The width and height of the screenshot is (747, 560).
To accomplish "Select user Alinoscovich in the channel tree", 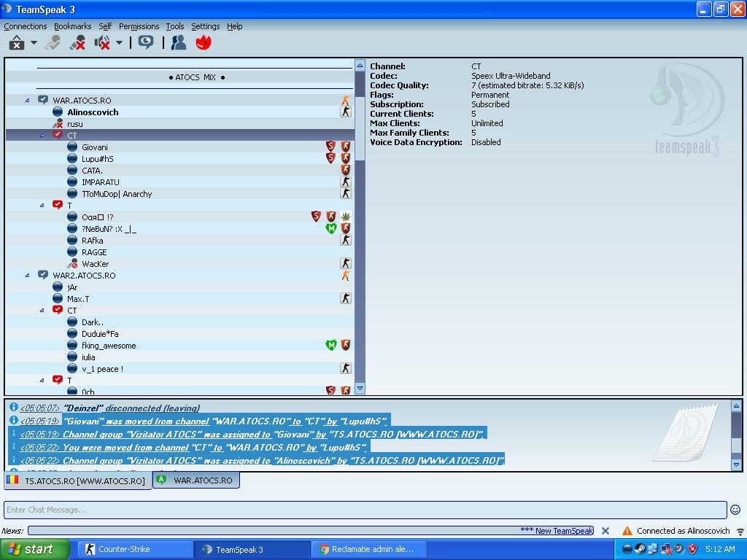I will pos(93,112).
